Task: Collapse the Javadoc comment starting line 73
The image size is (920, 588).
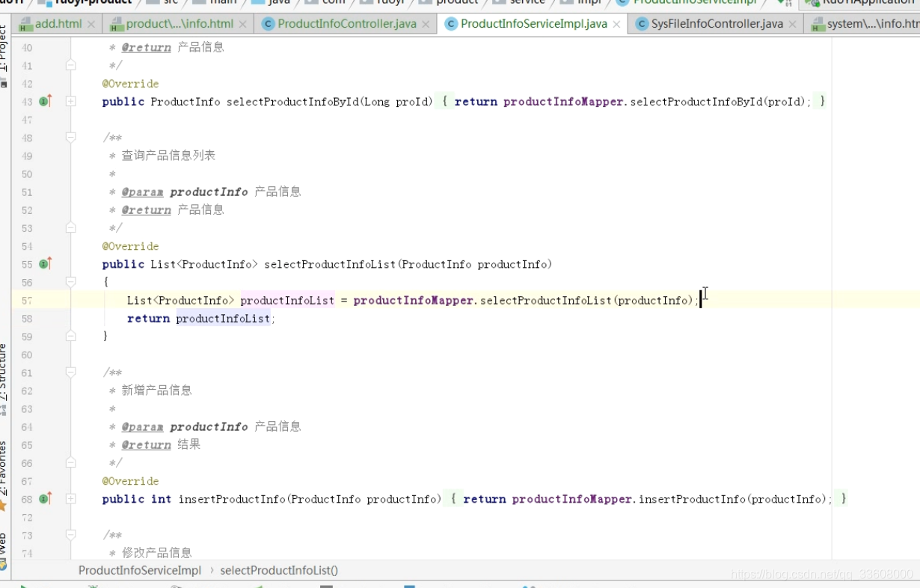Action: click(70, 535)
